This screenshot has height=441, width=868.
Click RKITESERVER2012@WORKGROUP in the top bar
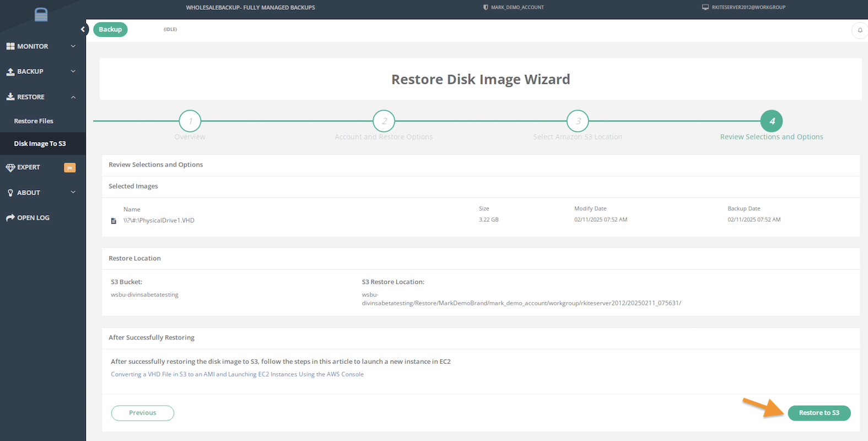coord(748,7)
